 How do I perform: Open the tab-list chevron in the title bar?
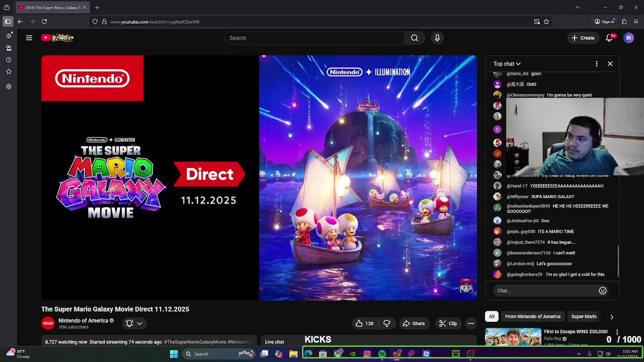pos(578,8)
